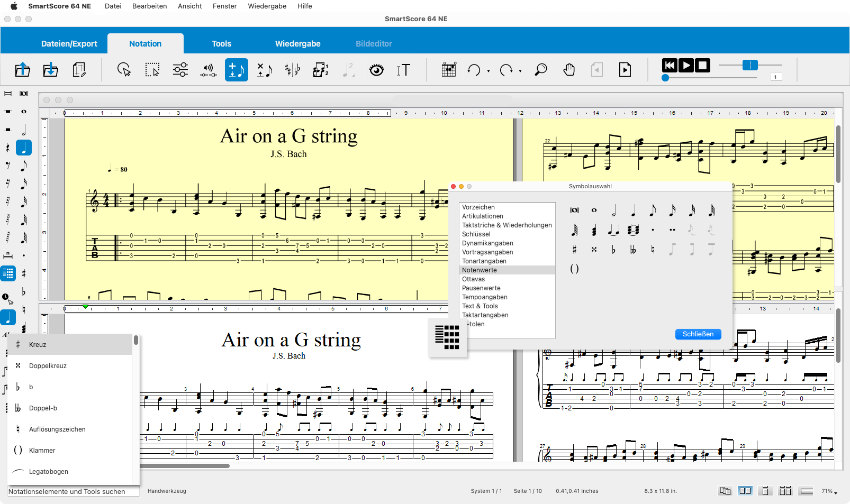Click the Schließen button

698,334
